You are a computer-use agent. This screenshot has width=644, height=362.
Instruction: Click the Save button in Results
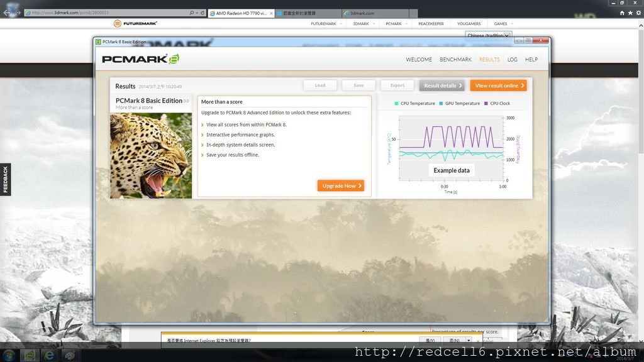point(358,85)
